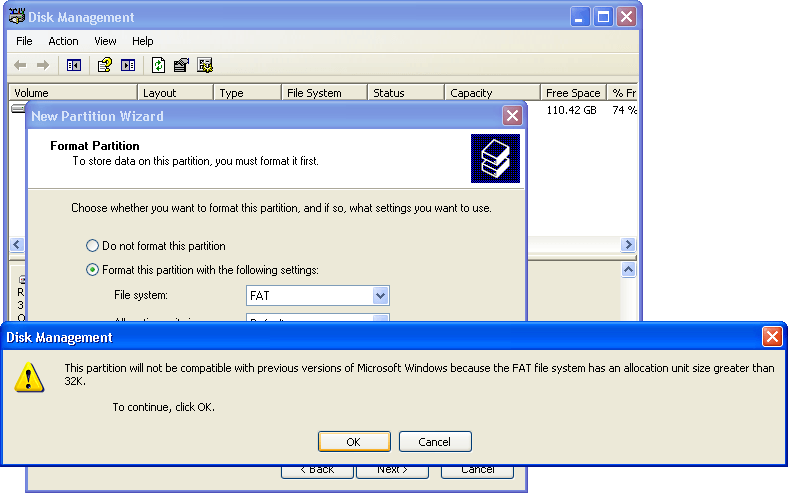Sort by the Status column header

pyautogui.click(x=406, y=93)
